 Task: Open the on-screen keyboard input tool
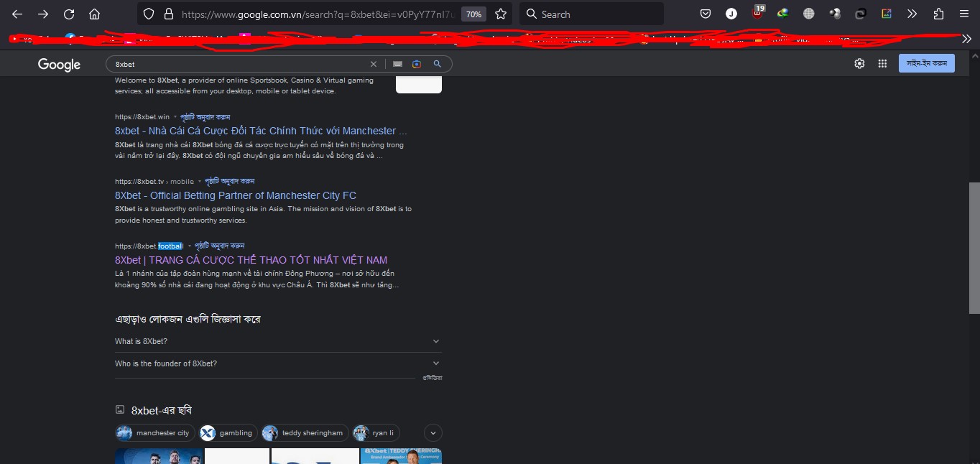(x=397, y=64)
